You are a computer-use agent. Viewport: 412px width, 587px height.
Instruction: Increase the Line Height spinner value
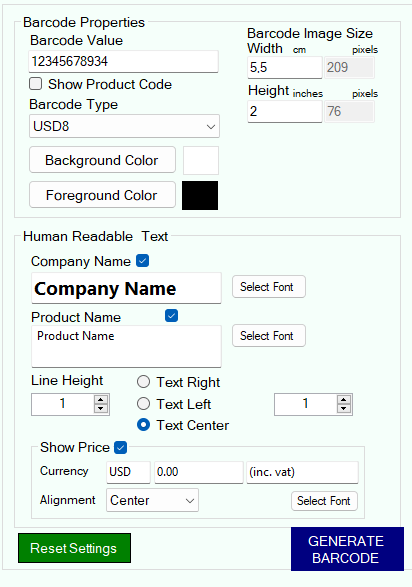click(101, 399)
